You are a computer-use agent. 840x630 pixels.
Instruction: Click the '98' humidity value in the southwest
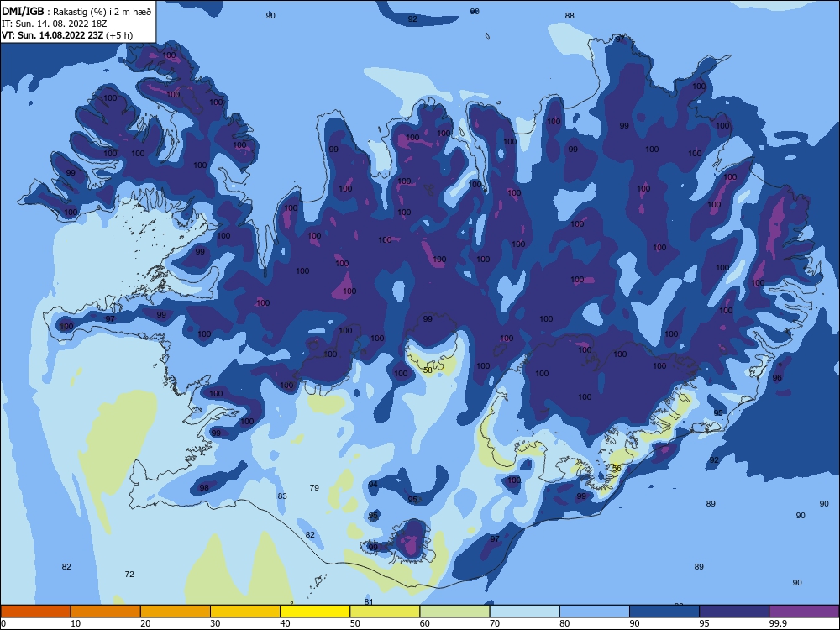pos(204,487)
